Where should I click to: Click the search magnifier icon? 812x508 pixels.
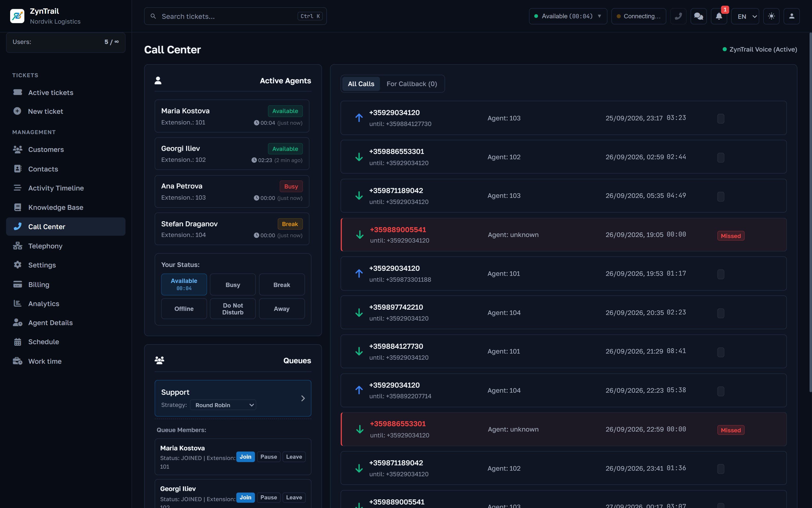tap(153, 16)
